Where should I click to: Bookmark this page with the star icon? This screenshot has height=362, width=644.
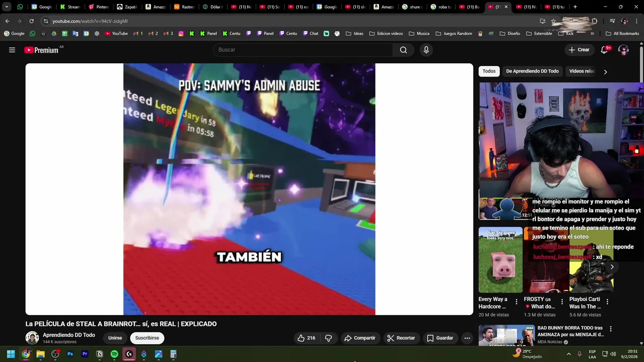pos(553,21)
